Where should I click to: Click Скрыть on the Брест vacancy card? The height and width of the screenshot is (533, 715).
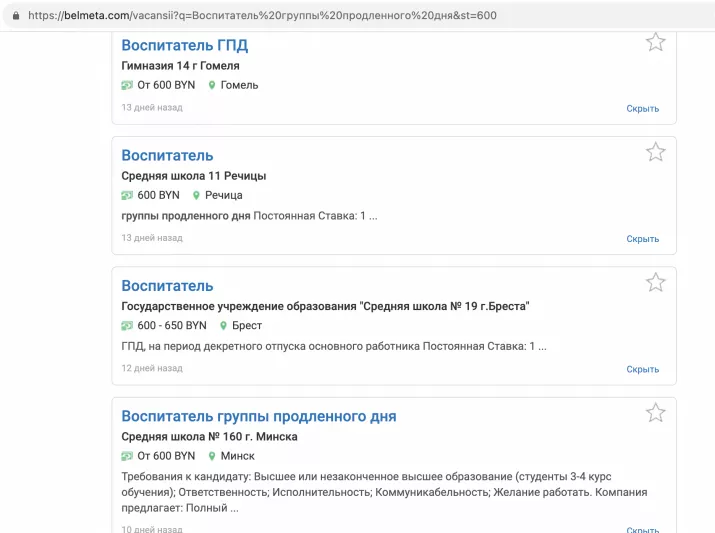tap(642, 369)
